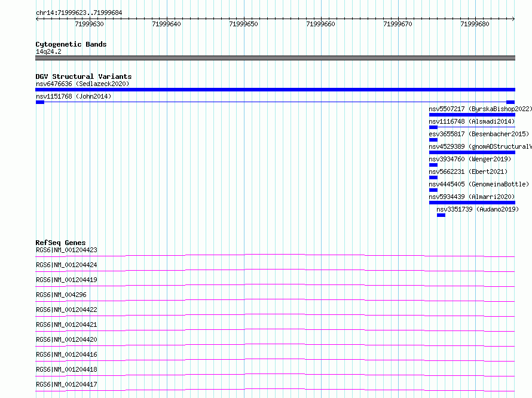Select the DGV Structural Variants track title
This screenshot has height=398, width=532.
click(84, 76)
